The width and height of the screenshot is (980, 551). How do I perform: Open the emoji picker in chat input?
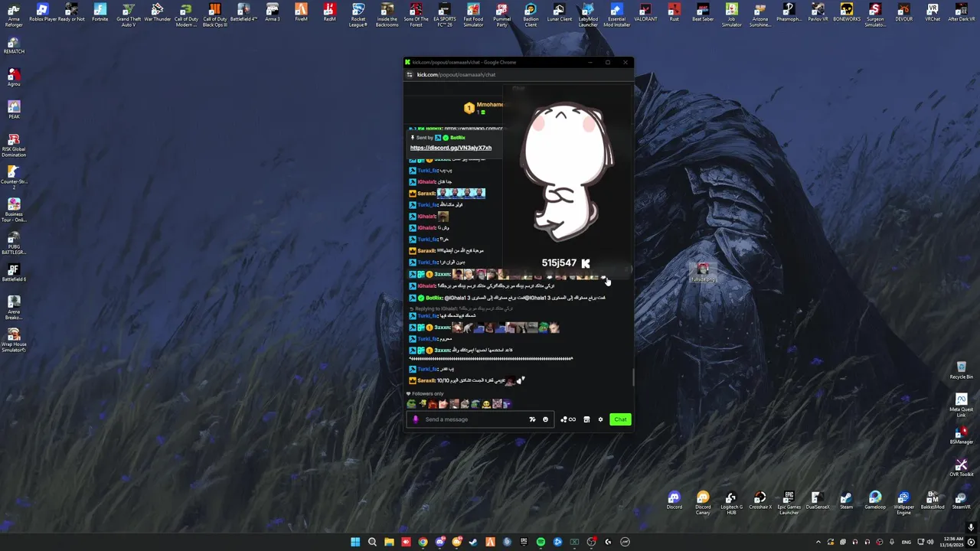coord(545,419)
